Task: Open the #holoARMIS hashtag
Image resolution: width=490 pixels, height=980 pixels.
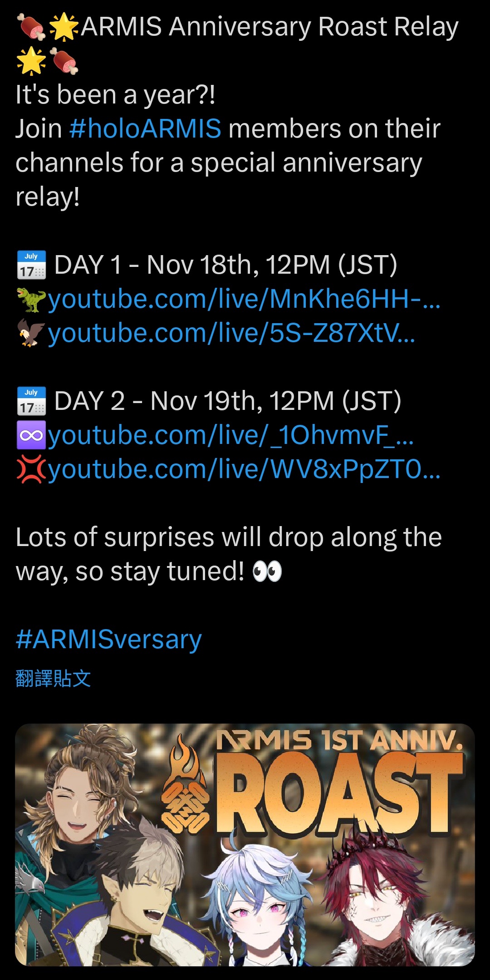Action: [x=146, y=128]
